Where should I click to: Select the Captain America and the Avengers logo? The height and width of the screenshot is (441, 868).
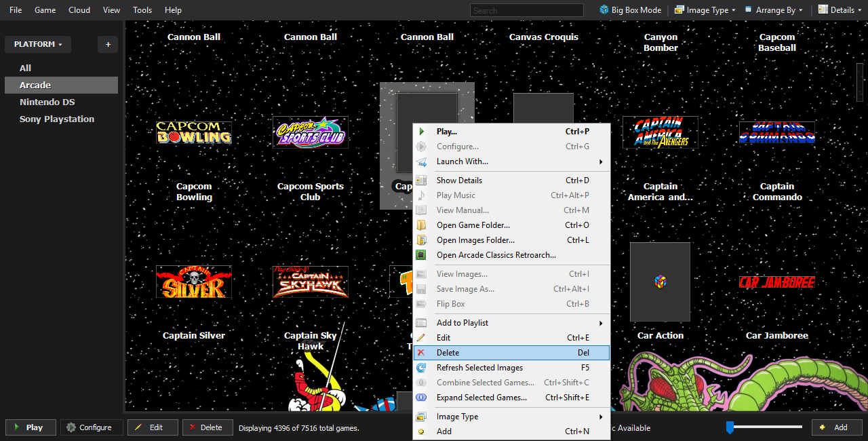click(660, 132)
